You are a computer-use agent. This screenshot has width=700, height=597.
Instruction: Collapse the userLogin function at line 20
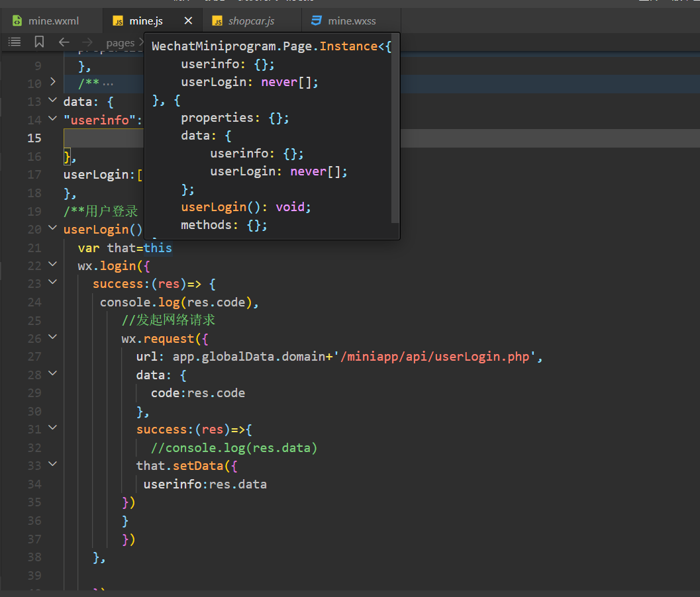point(53,228)
